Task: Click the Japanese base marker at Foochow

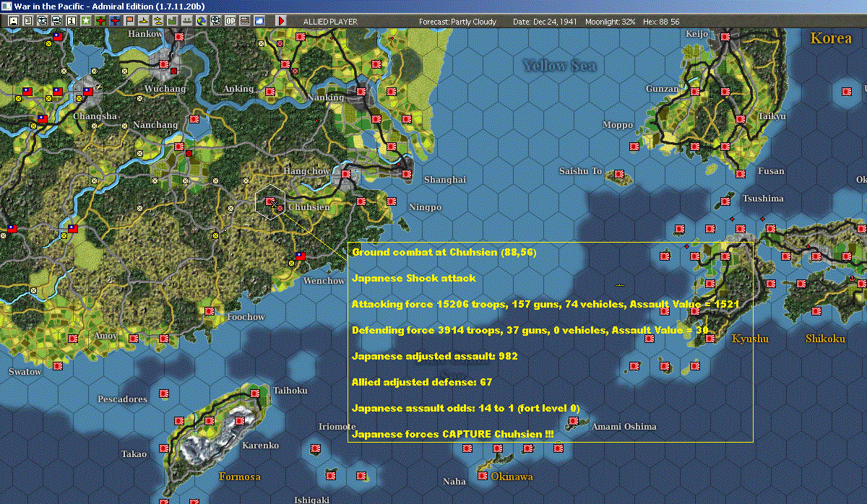Action: 210,310
